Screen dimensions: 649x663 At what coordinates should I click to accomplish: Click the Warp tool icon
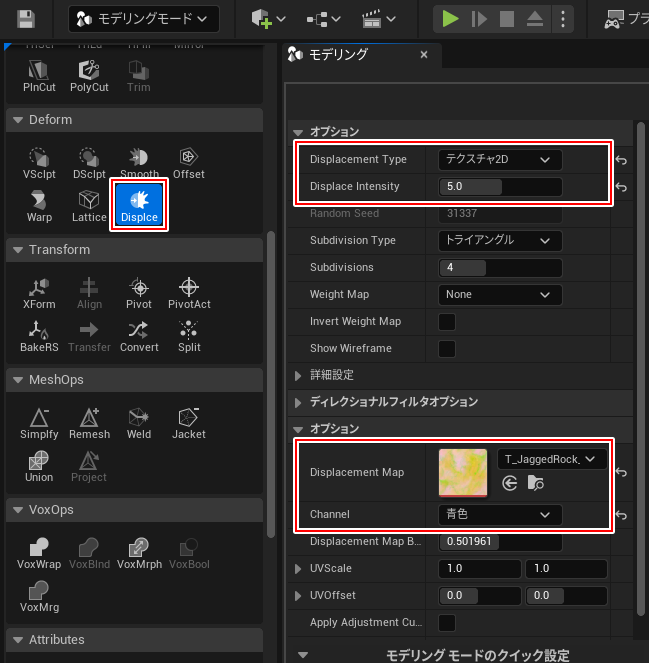[x=40, y=203]
